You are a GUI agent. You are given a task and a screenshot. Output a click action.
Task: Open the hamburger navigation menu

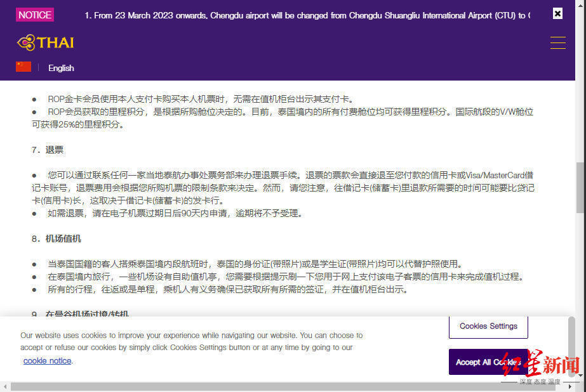click(557, 43)
